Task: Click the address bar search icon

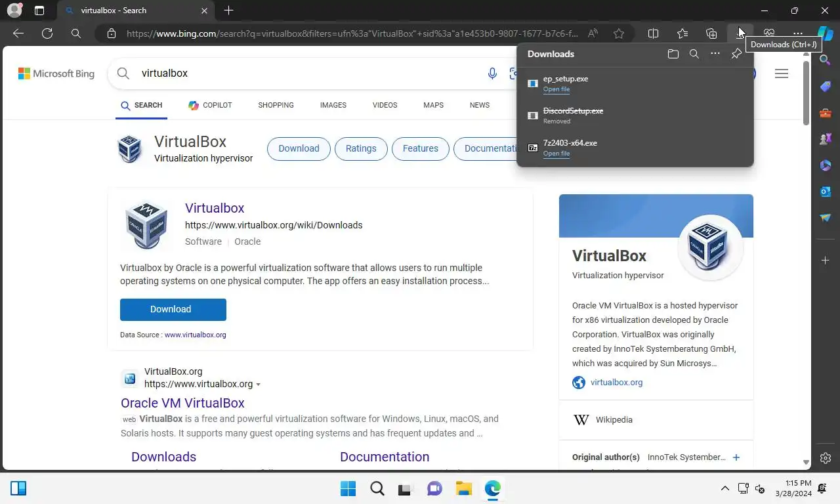Action: pos(76,33)
